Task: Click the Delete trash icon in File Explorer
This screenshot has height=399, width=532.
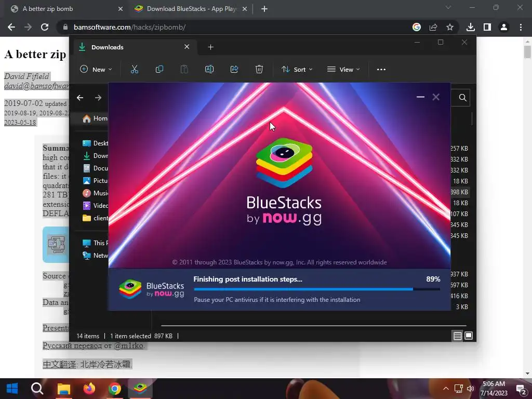Action: [259, 69]
